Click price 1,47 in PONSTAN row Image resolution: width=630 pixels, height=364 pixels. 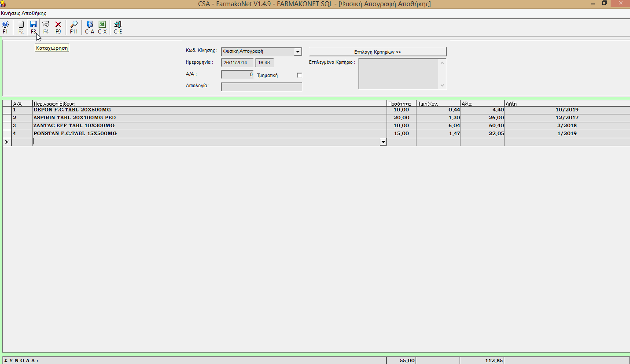(x=438, y=134)
